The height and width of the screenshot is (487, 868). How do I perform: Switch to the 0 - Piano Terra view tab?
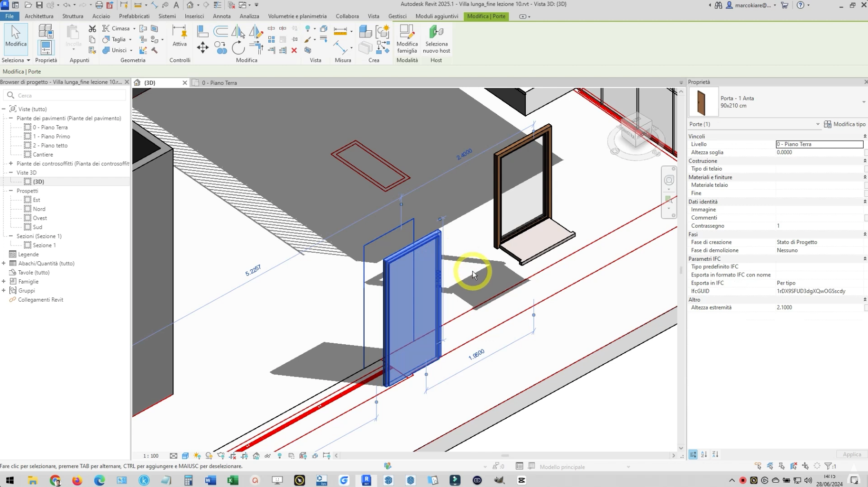click(219, 83)
